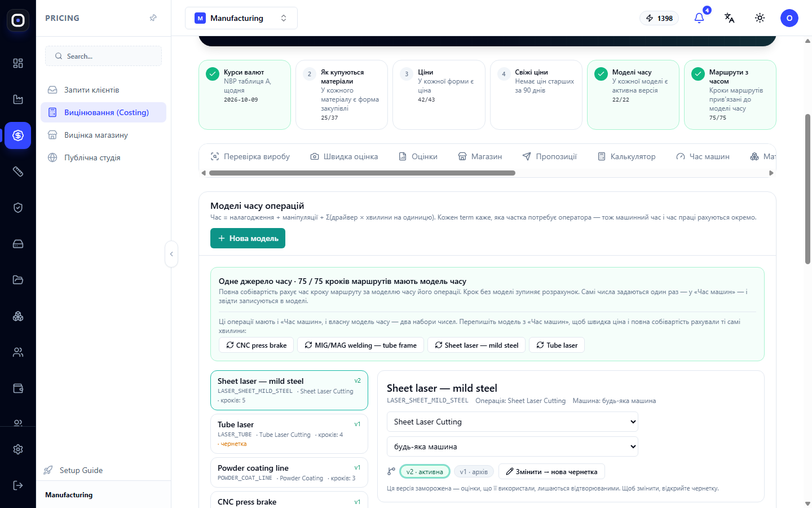Image resolution: width=812 pixels, height=508 pixels.
Task: Click the tab strip's left scroll arrow
Action: pos(204,173)
